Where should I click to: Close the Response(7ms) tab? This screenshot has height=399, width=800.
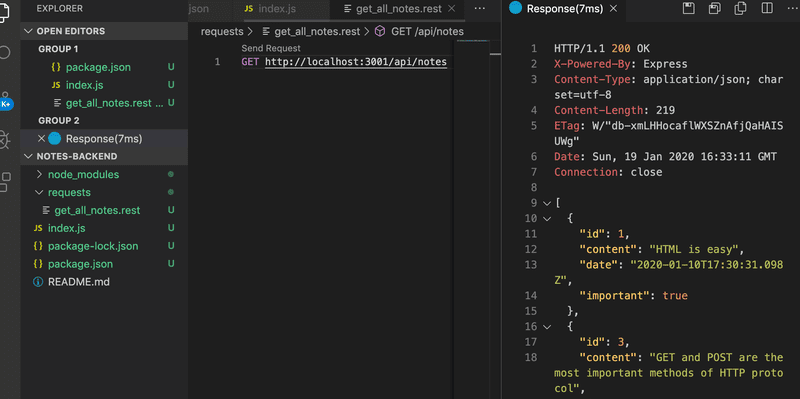point(614,9)
